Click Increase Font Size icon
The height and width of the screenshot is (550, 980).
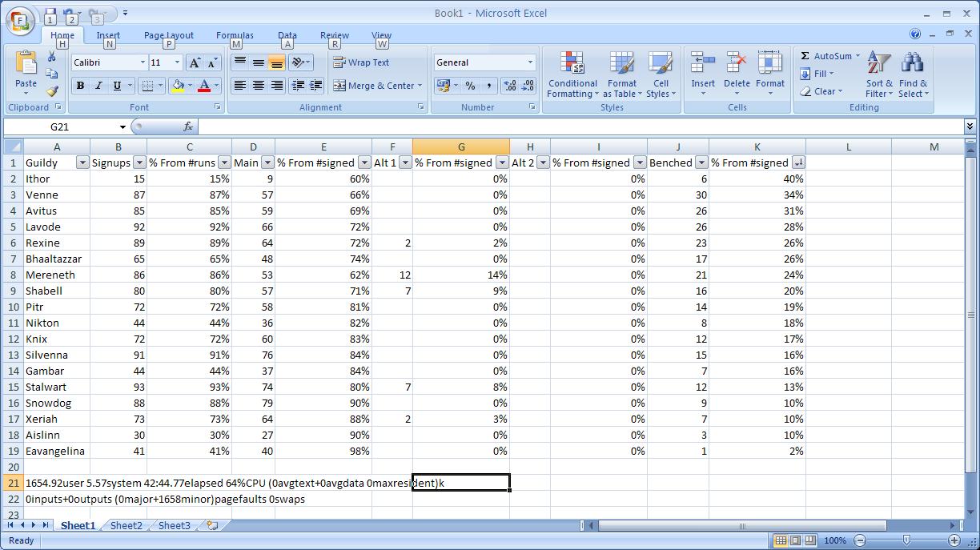[195, 62]
